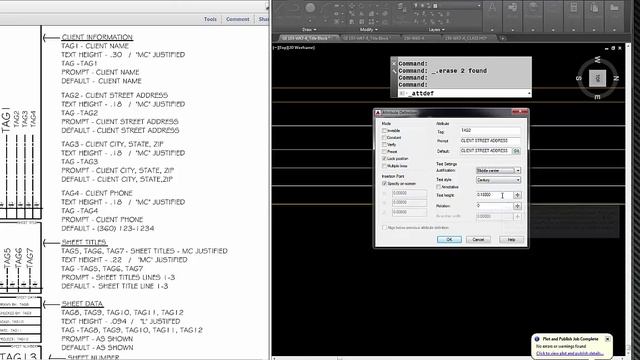Image resolution: width=640 pixels, height=360 pixels.
Task: Enable the Multiple lines checkbox
Action: (384, 166)
